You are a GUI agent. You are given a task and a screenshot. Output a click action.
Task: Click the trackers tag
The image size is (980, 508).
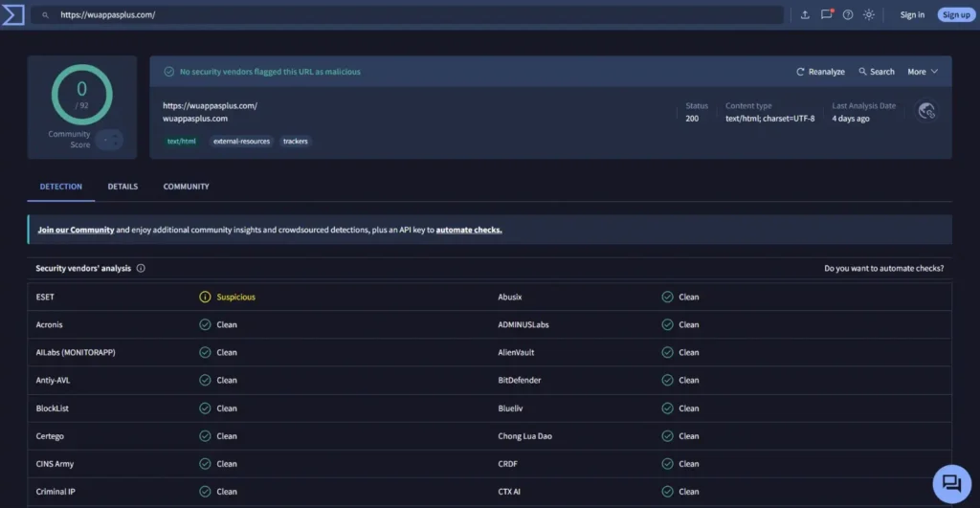[x=295, y=142]
